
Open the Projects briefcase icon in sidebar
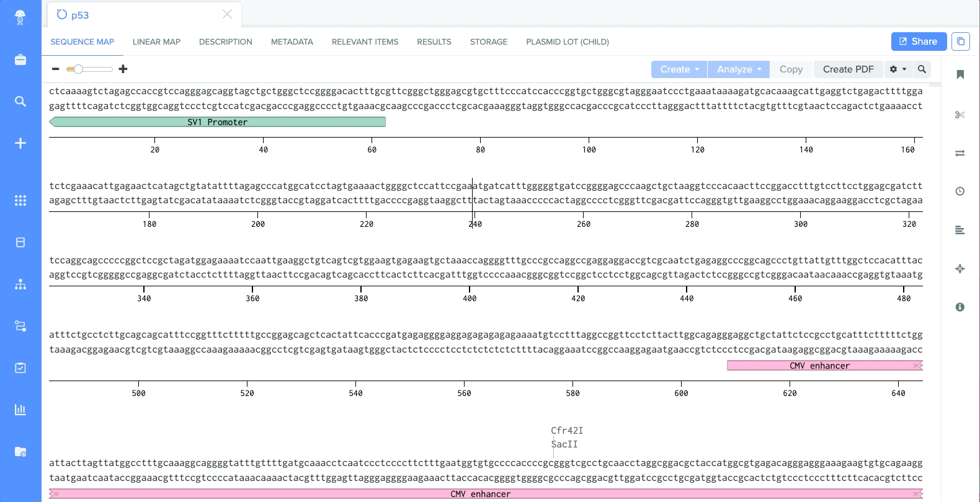[20, 60]
